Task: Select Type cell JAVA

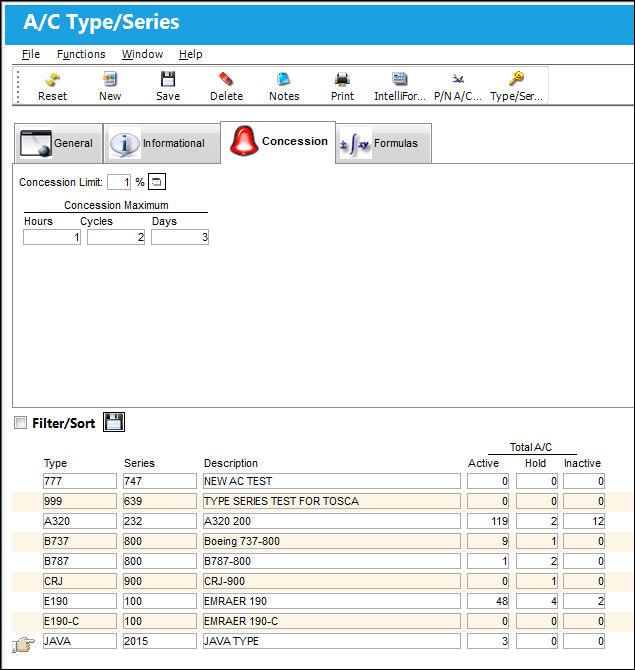Action: (79, 641)
